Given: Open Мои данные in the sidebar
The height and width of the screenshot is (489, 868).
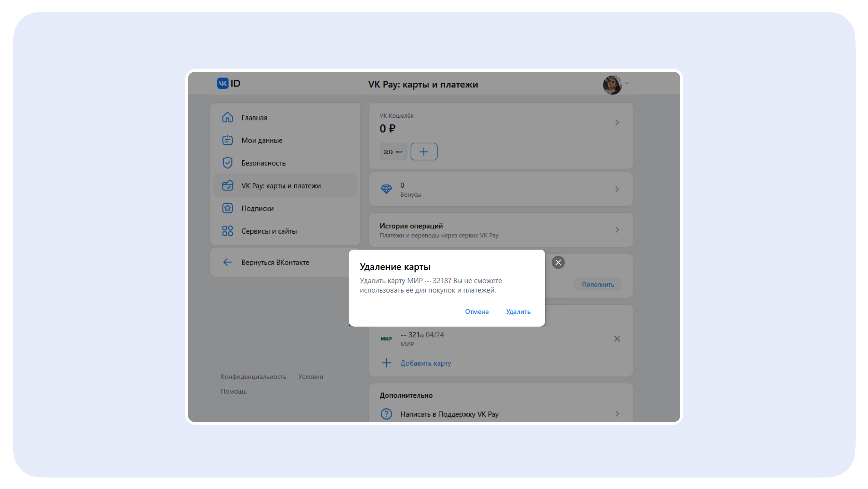Looking at the screenshot, I should (285, 140).
